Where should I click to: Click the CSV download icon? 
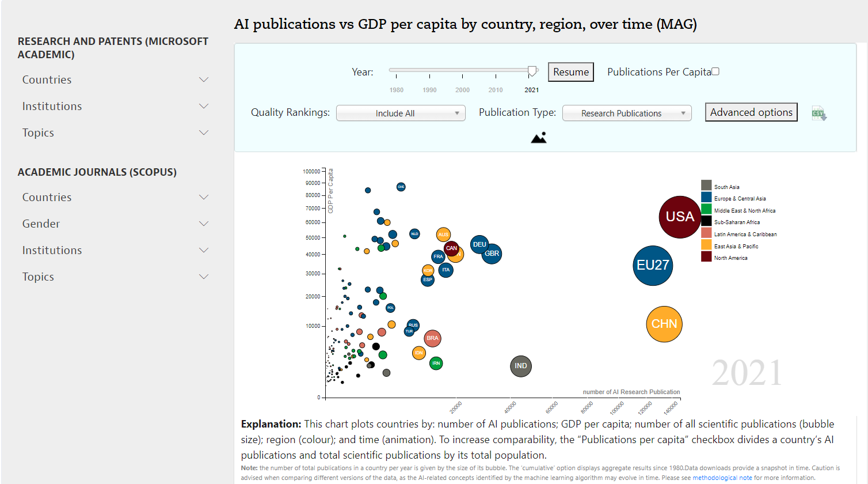point(819,113)
